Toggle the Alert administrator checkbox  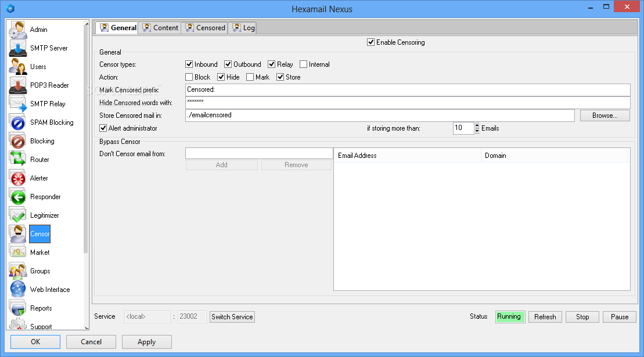pos(103,128)
